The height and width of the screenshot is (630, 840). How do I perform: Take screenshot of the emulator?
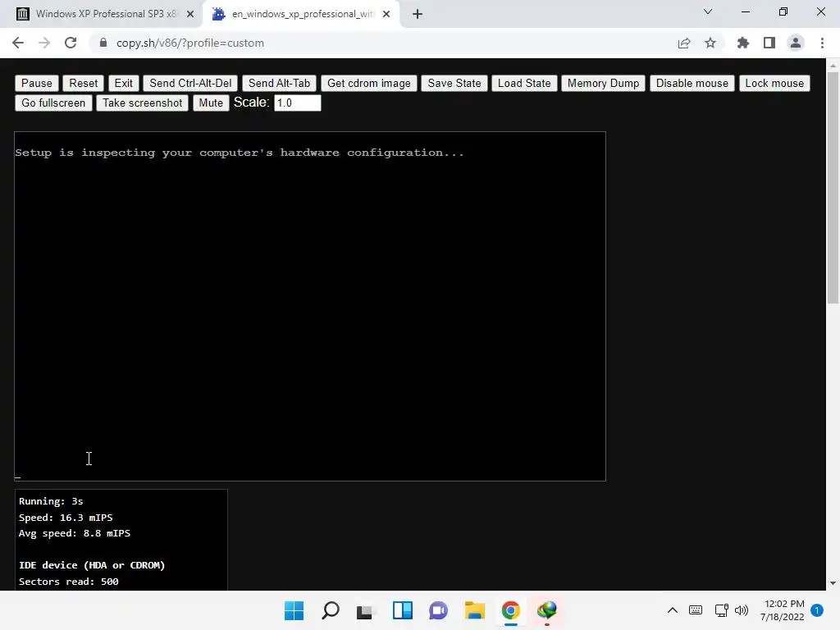[143, 103]
